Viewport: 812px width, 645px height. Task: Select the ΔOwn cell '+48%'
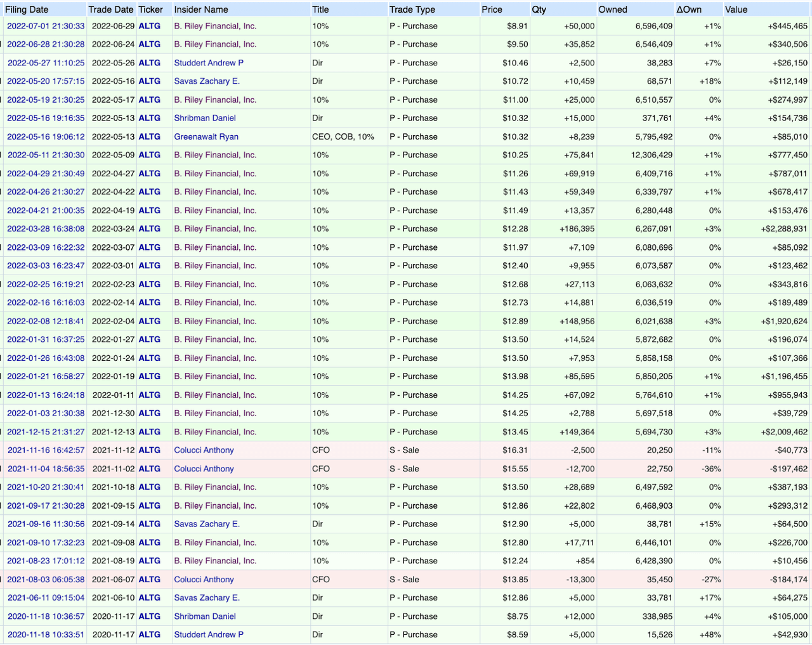point(710,635)
